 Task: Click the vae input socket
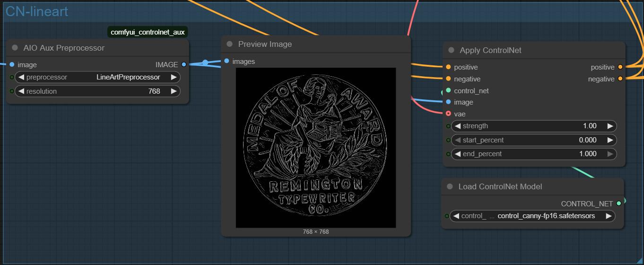coord(448,114)
